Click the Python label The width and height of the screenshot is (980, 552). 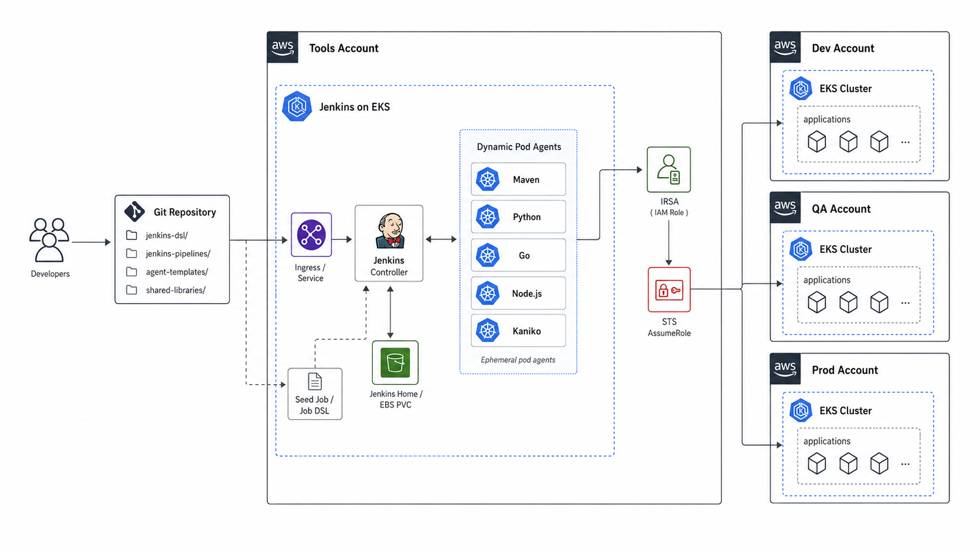click(x=527, y=217)
